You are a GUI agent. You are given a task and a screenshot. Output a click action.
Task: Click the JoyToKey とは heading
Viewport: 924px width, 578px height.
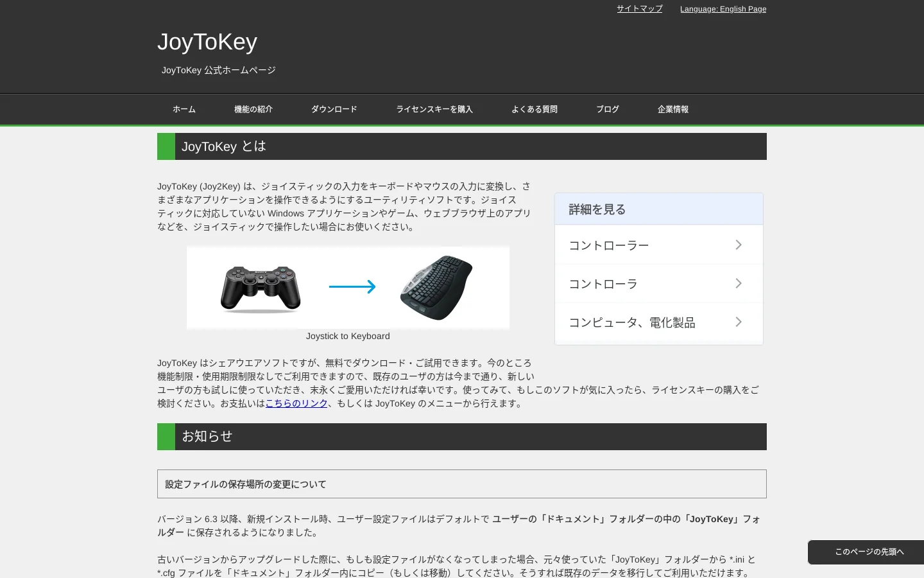462,146
